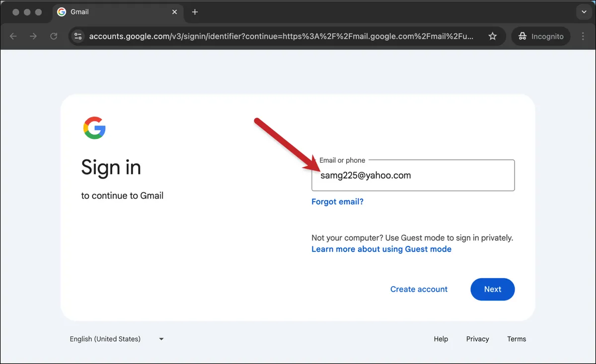Click the Google logo
This screenshot has width=596, height=364.
pyautogui.click(x=94, y=128)
